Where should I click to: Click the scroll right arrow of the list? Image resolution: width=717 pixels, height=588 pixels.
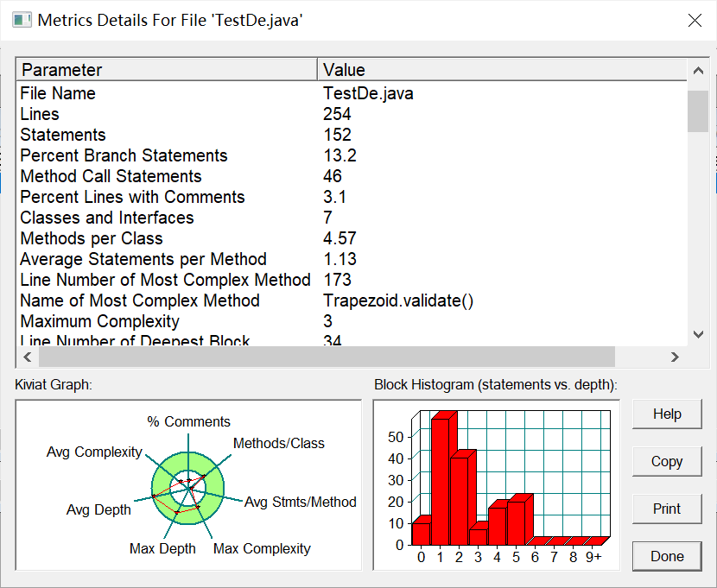pos(675,357)
